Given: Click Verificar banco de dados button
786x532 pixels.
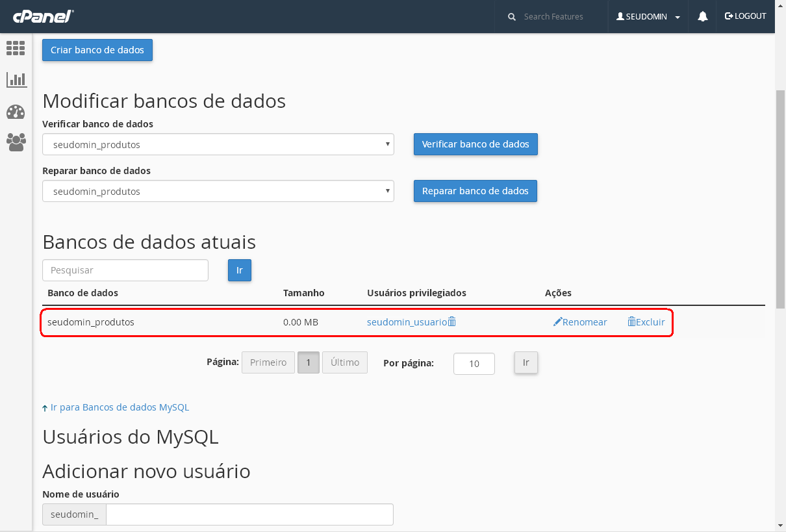Looking at the screenshot, I should point(475,144).
